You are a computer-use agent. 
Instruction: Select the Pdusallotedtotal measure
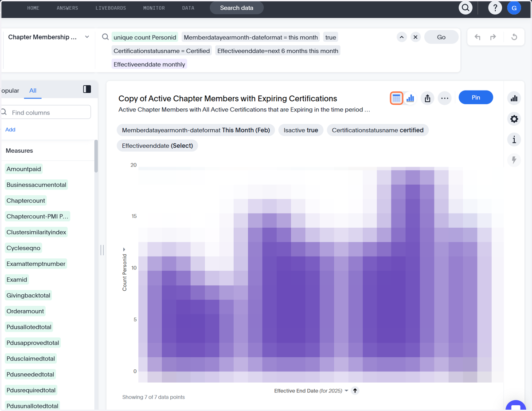29,327
